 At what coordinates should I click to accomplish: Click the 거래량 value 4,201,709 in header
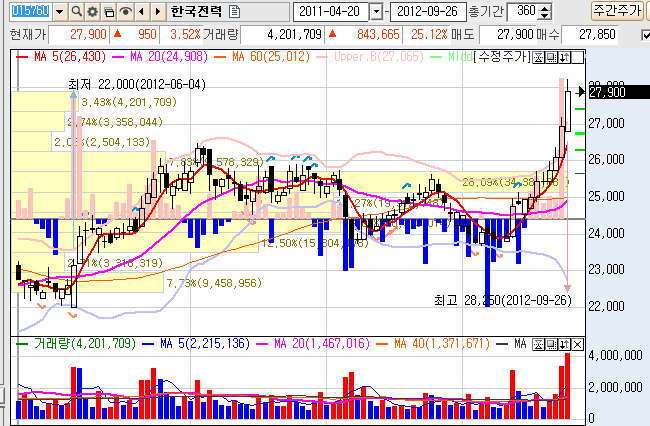click(283, 34)
